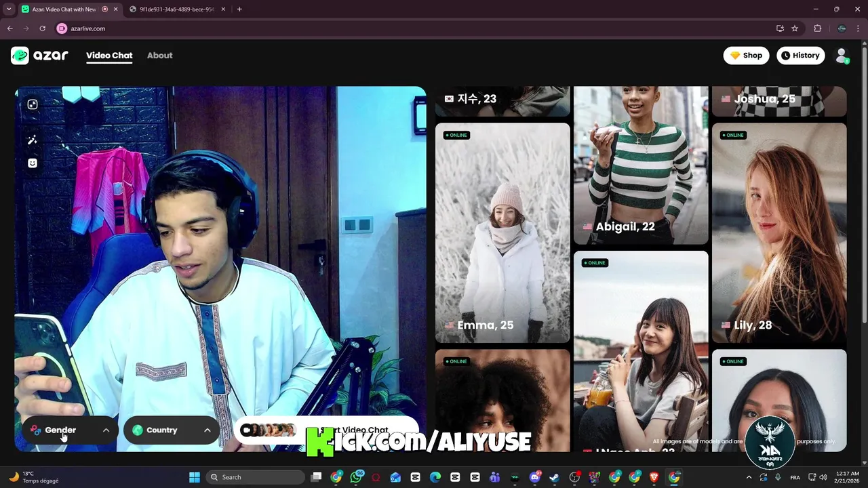
Task: Click the microphone icon in system tray
Action: pyautogui.click(x=778, y=477)
